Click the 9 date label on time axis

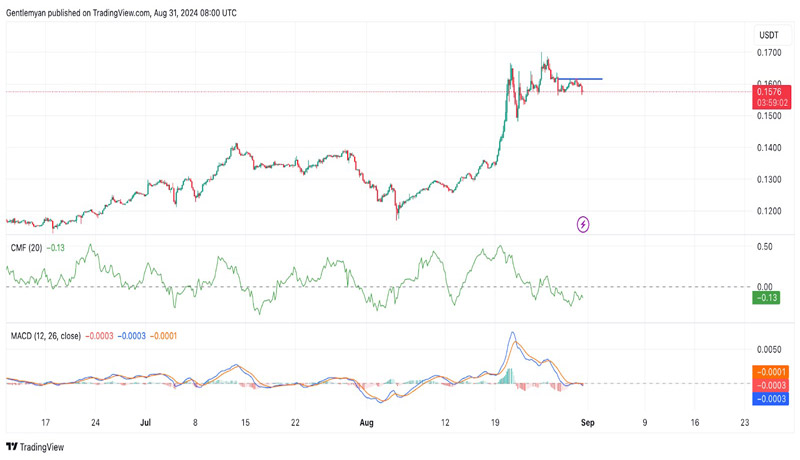tap(645, 423)
